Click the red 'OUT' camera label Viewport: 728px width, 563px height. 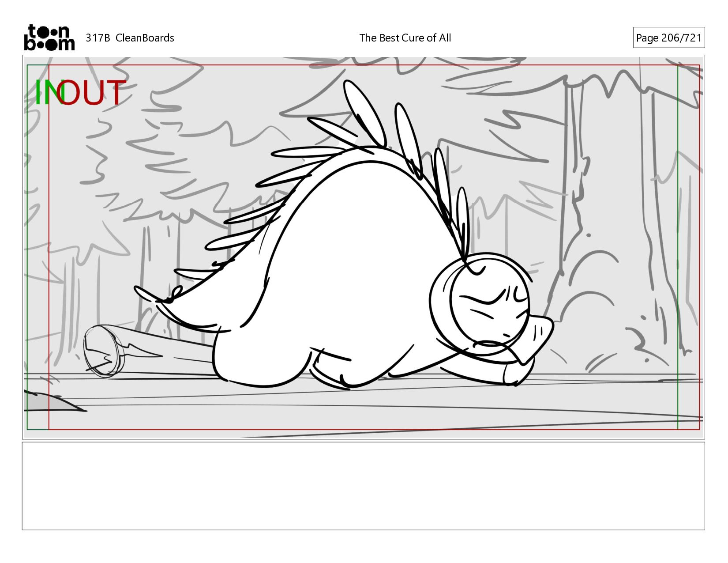[92, 93]
